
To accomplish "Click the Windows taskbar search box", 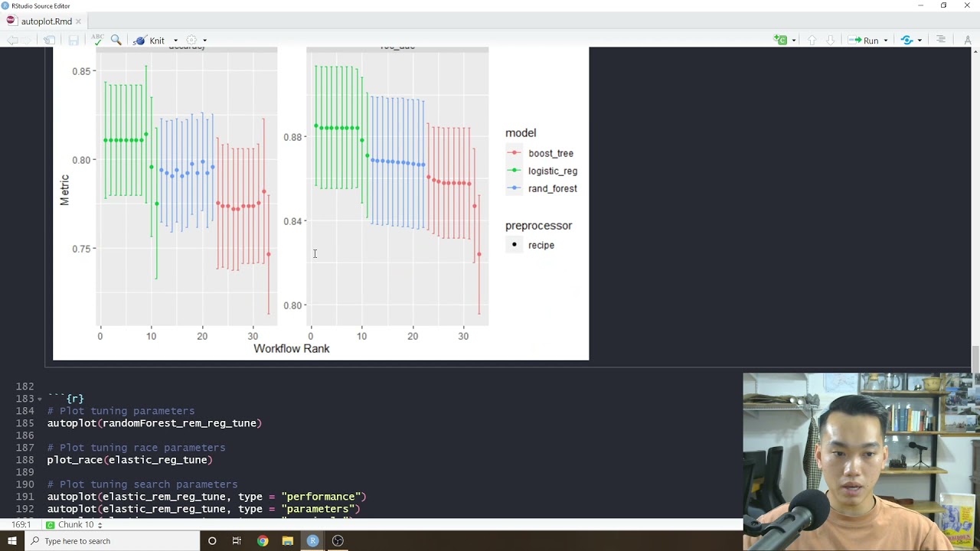I will click(112, 541).
